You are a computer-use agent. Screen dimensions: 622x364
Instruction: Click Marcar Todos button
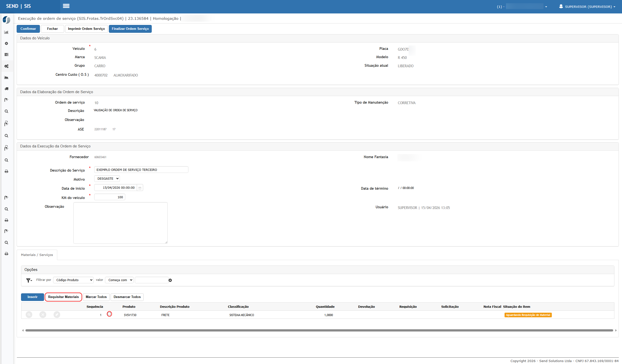coord(96,297)
